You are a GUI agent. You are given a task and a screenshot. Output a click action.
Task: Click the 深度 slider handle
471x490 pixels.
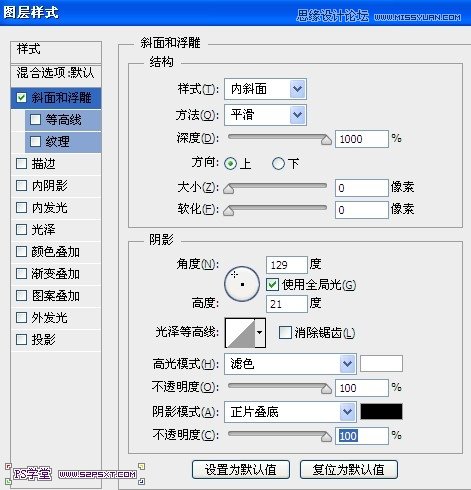point(326,140)
